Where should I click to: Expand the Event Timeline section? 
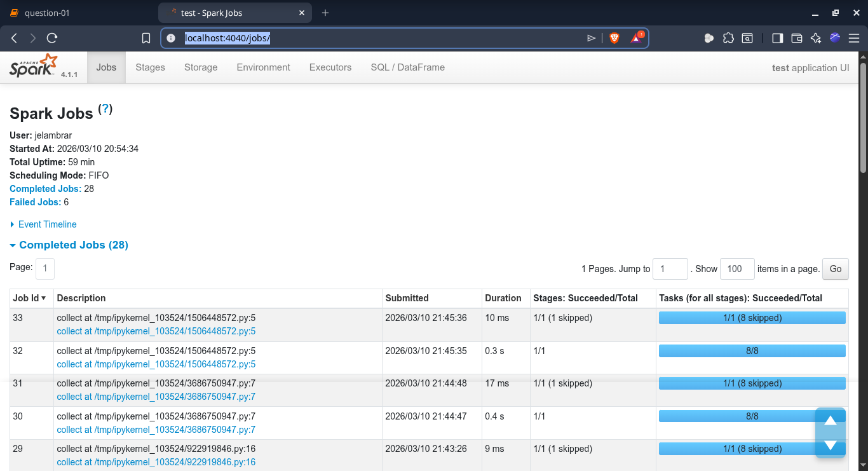pos(43,224)
